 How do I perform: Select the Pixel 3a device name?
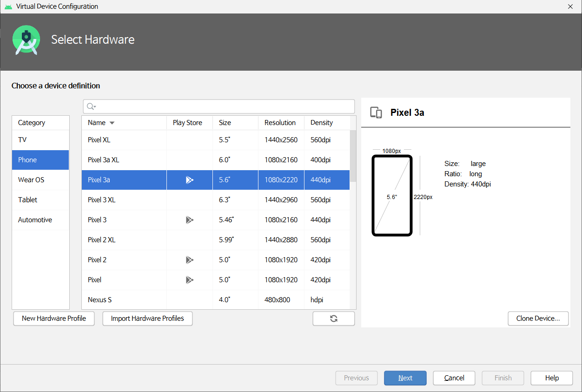coord(99,180)
